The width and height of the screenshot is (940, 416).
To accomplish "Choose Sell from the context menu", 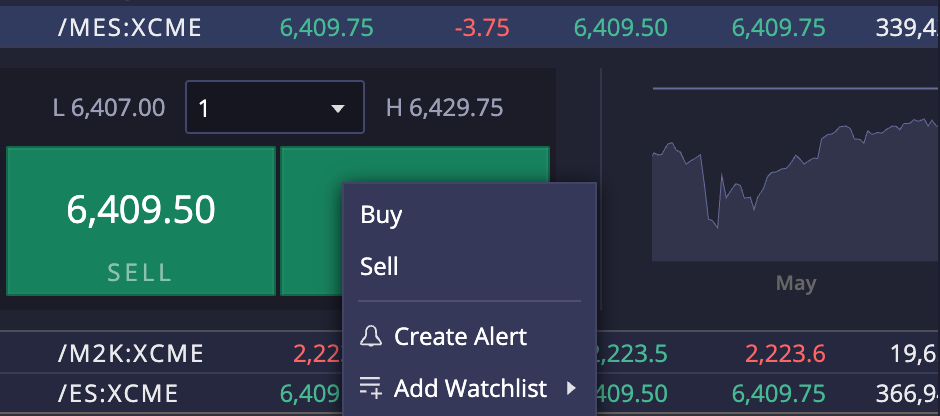I will click(x=379, y=267).
